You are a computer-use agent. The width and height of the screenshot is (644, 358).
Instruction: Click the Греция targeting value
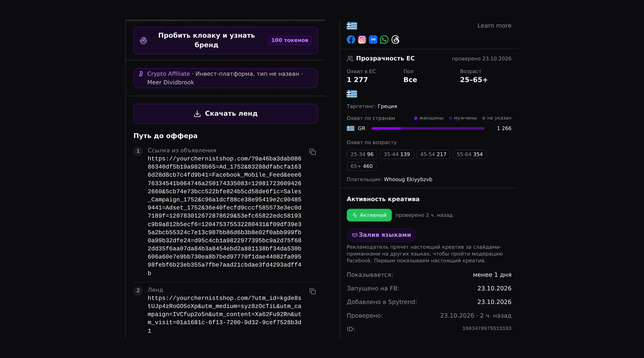[387, 106]
